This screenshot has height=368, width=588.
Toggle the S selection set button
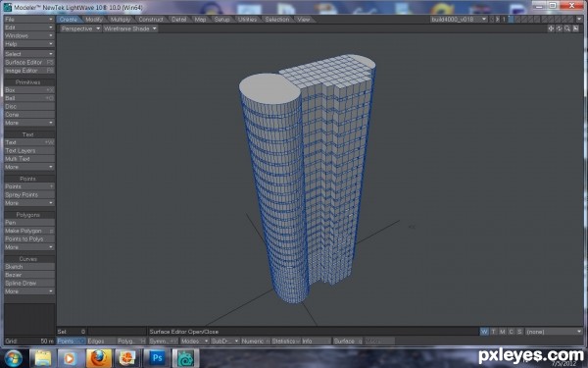coord(519,332)
